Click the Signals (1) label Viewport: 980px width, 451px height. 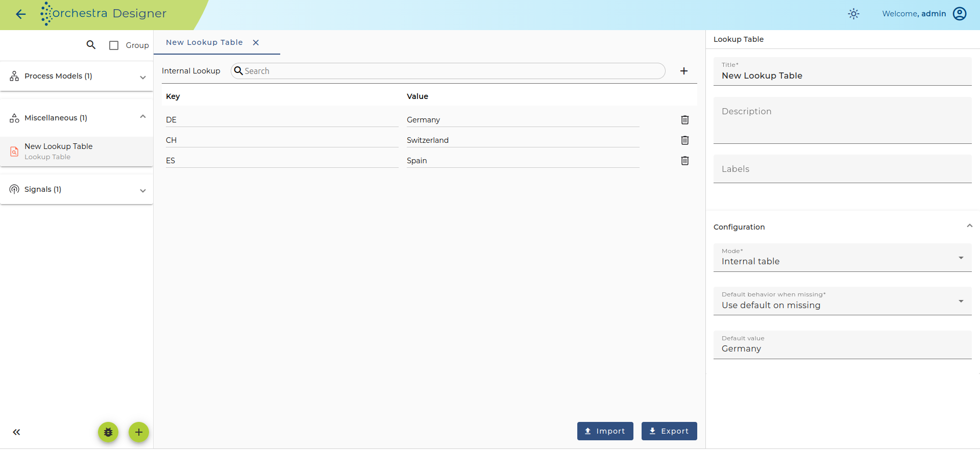click(43, 189)
